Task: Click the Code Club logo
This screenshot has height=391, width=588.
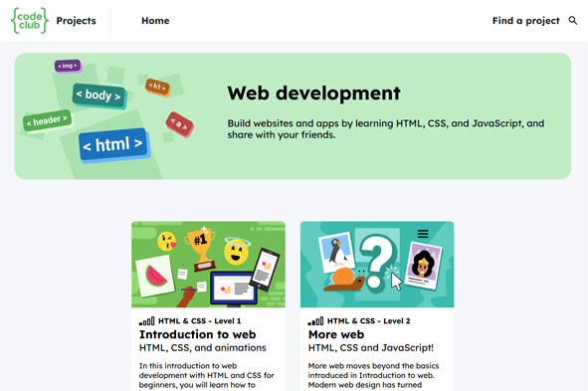Action: click(x=30, y=21)
